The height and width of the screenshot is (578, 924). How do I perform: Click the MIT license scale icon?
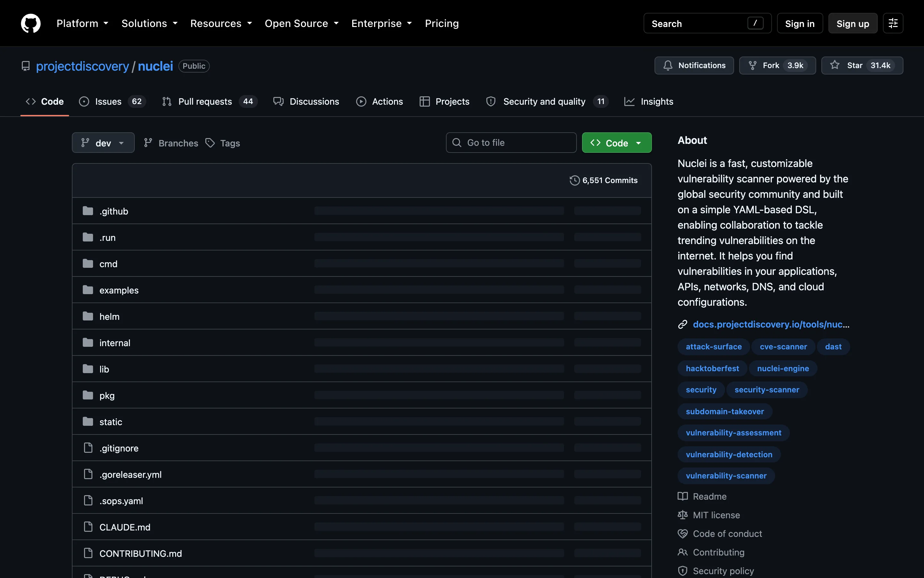click(682, 515)
